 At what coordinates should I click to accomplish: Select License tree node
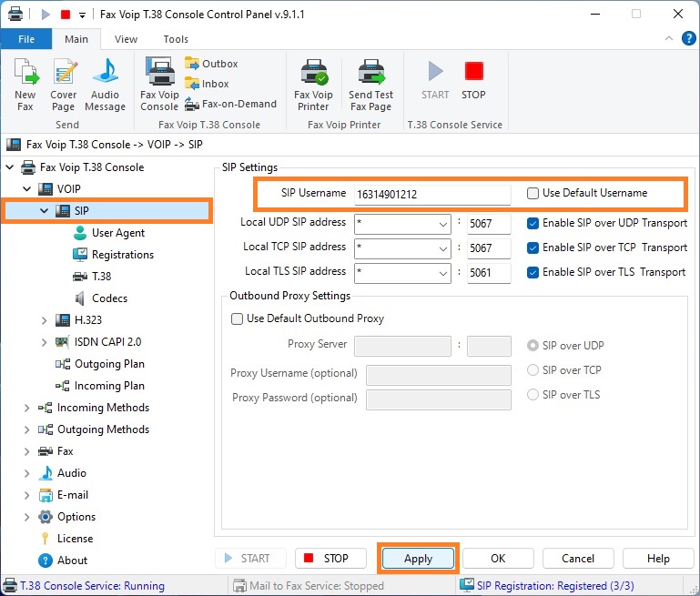coord(66,539)
